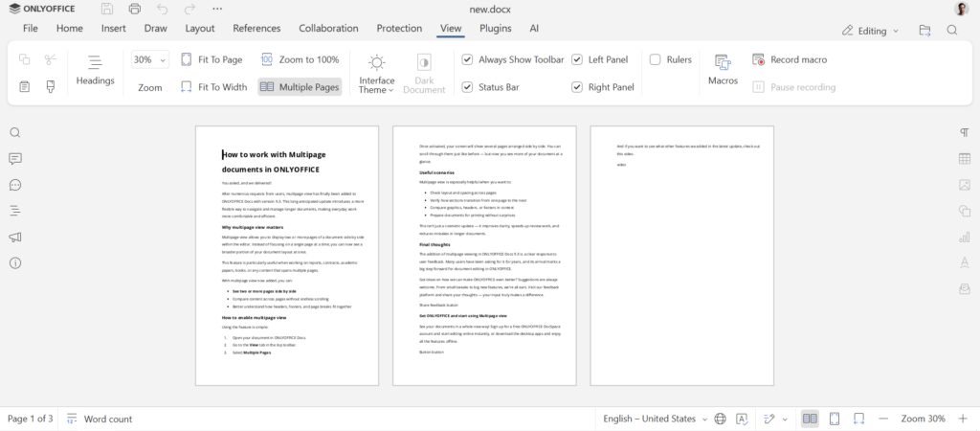Open Image settings in right sidebar
Screen dimensions: 980x431
(965, 185)
